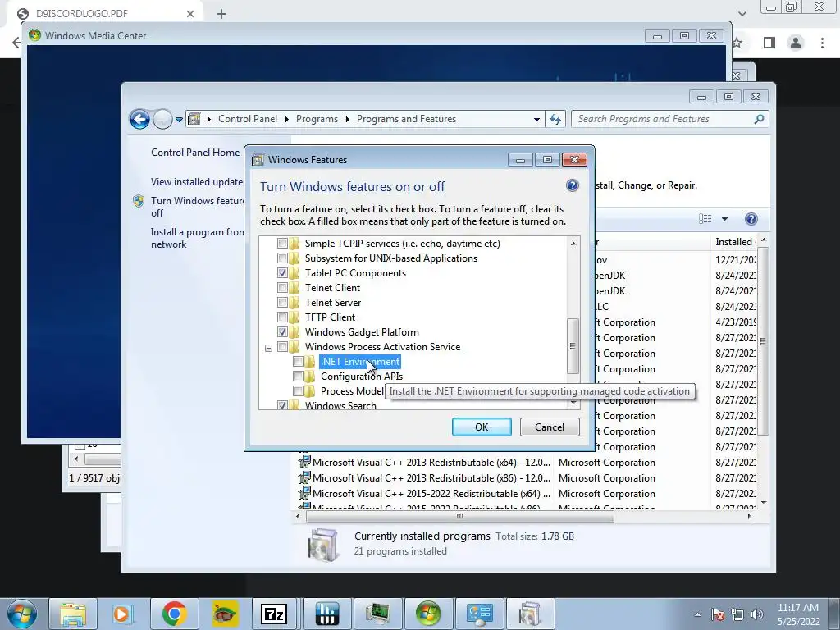Screen dimensions: 840x630
Task: Open the 7-Zip taskbar icon
Action: tap(274, 614)
